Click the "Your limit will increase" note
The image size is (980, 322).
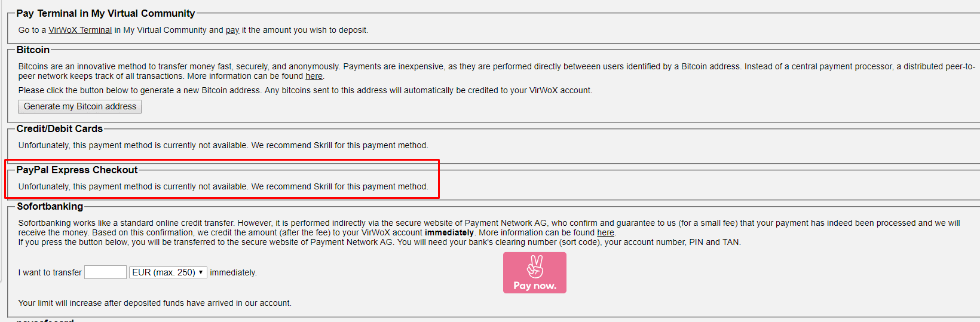coord(155,303)
